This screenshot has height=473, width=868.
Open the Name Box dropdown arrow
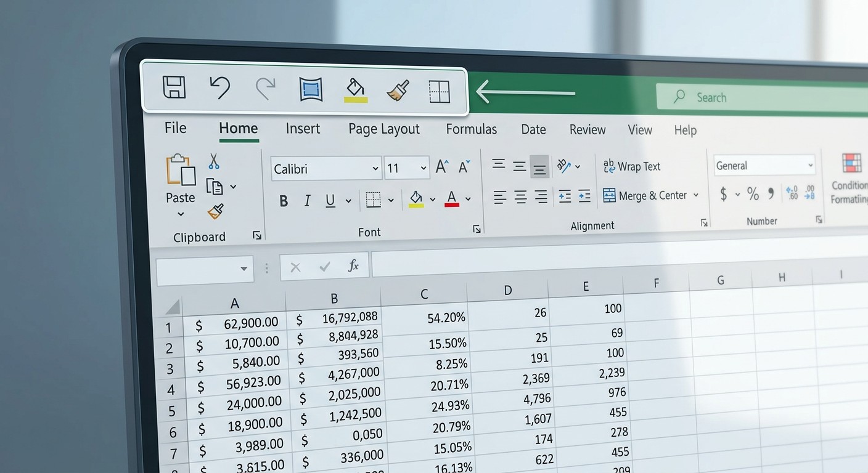pyautogui.click(x=244, y=269)
